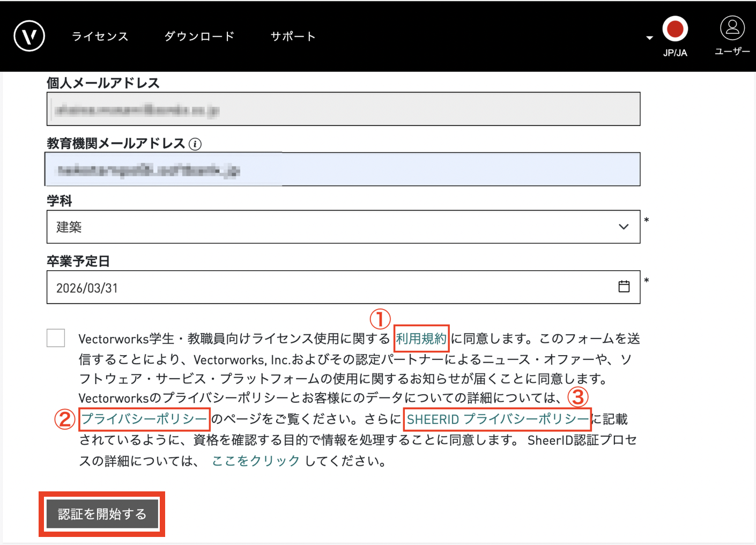Click the Vectorworks V logo
The height and width of the screenshot is (545, 756).
pyautogui.click(x=29, y=36)
